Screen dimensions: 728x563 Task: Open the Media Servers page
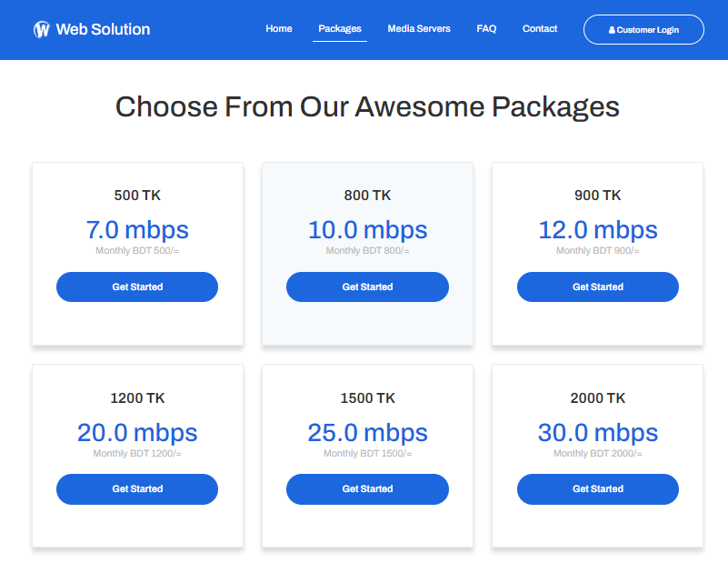[419, 29]
